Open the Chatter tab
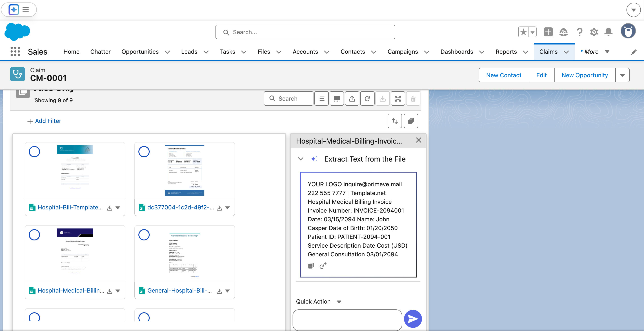Screen dimensions: 644x333 coord(100,52)
